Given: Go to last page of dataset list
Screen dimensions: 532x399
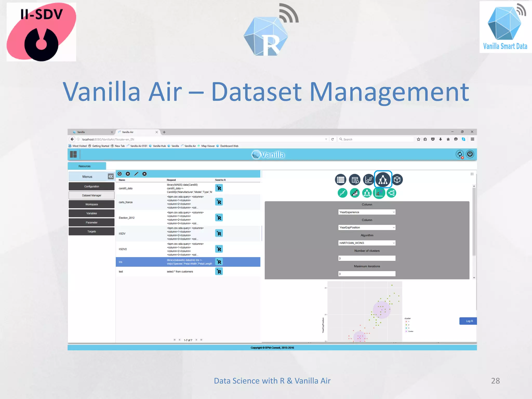Looking at the screenshot, I should coord(201,340).
